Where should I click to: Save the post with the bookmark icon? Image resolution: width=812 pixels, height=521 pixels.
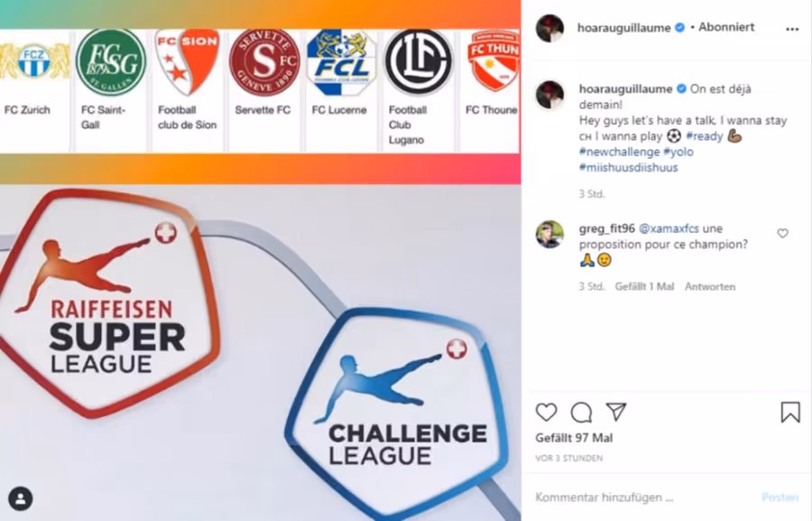pyautogui.click(x=790, y=412)
